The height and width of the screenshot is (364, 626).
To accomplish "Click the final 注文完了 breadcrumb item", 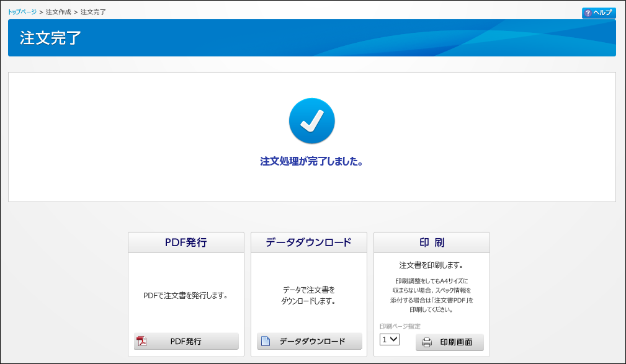I will click(93, 12).
